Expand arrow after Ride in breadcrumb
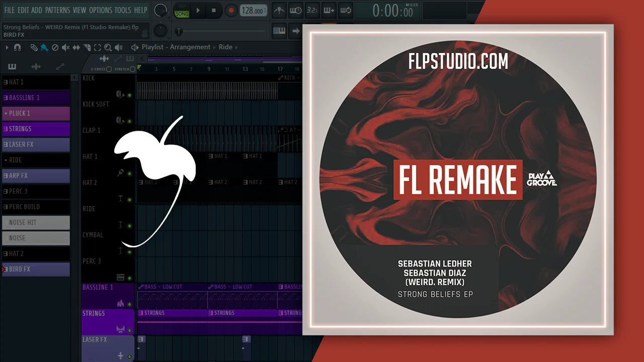The width and height of the screenshot is (644, 362). 236,47
